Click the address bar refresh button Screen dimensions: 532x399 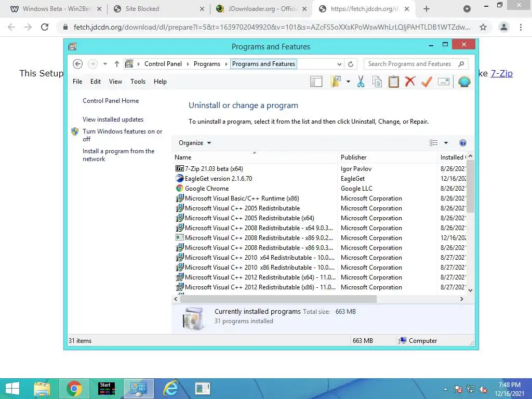(x=351, y=64)
